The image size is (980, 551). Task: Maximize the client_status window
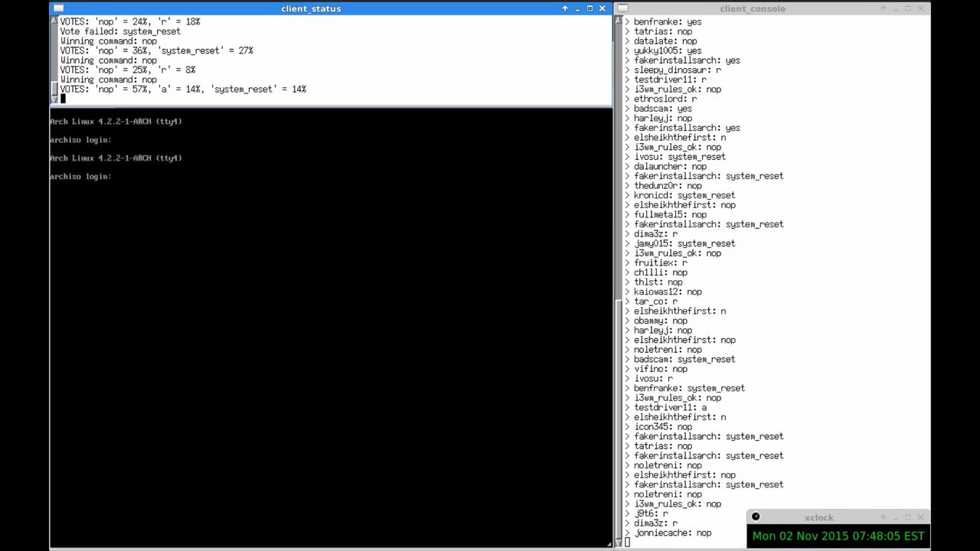click(589, 8)
